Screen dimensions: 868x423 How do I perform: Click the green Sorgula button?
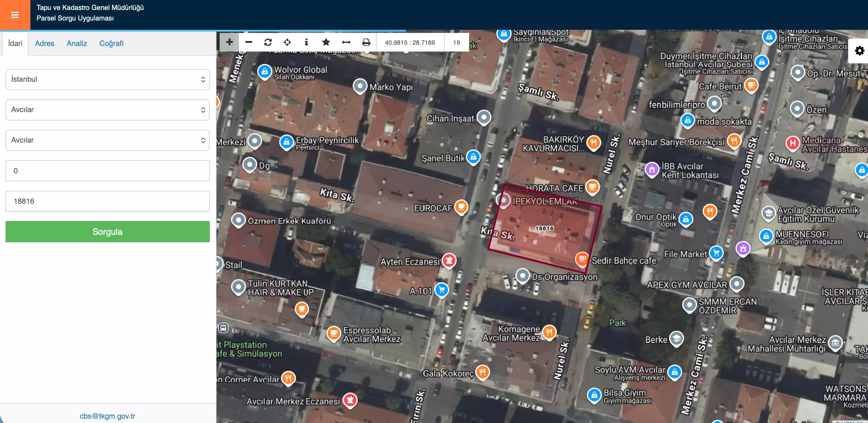107,232
